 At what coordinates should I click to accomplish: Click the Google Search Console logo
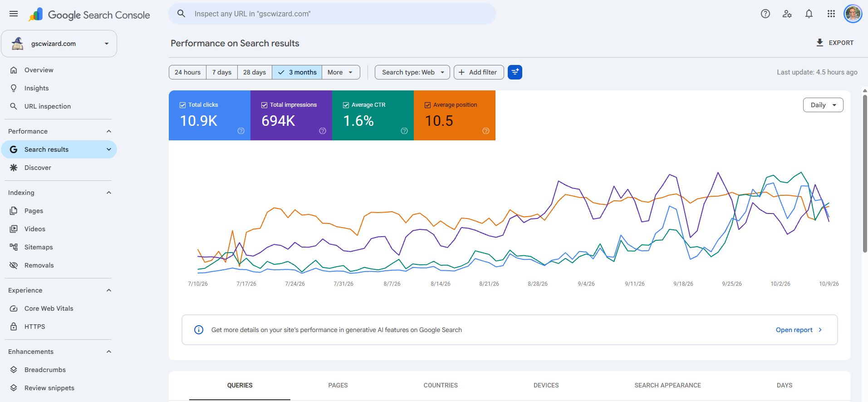(89, 15)
